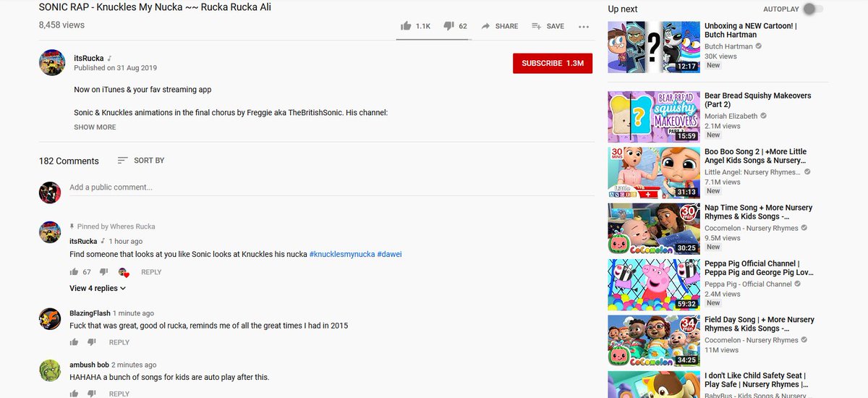Screen dimensions: 868x398
Task: Open the #knucklesmynucka hashtag link
Action: (342, 255)
